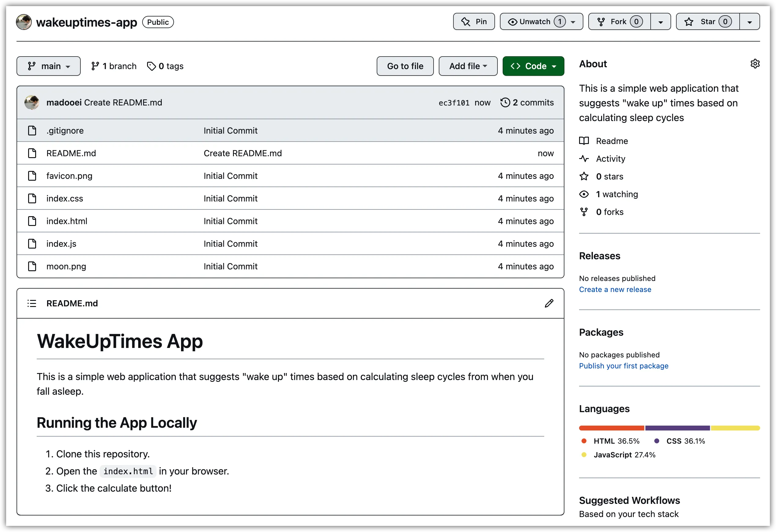
Task: Star the wakeuptimes-app repository
Action: 708,22
